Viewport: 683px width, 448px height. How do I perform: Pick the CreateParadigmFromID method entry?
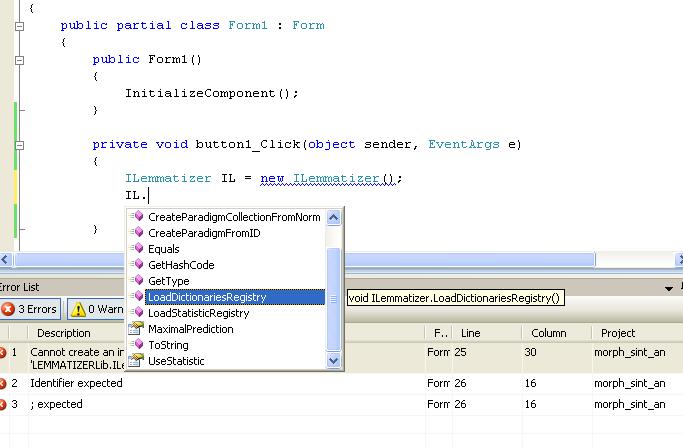[204, 233]
